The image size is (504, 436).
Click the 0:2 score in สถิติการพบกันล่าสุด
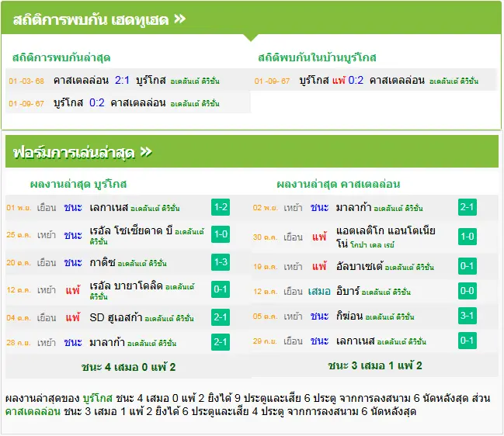[x=97, y=102]
